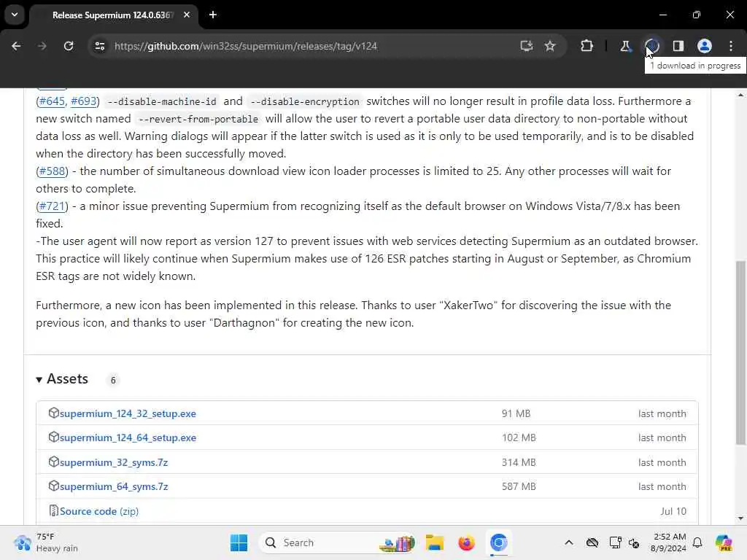Screen dimensions: 747x560
Task: Download supermium_124_64_setup.exe
Action: coord(128,437)
